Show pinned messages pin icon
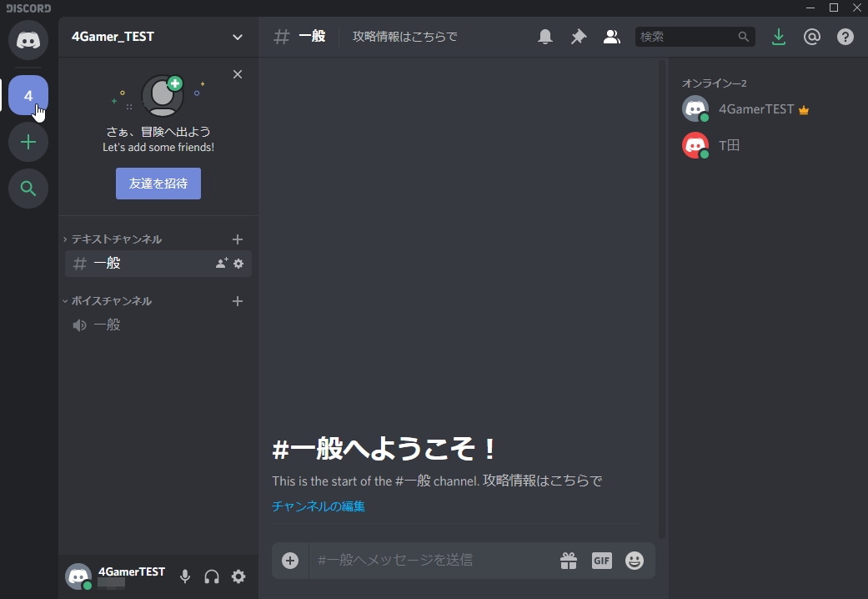The width and height of the screenshot is (868, 599). tap(579, 37)
